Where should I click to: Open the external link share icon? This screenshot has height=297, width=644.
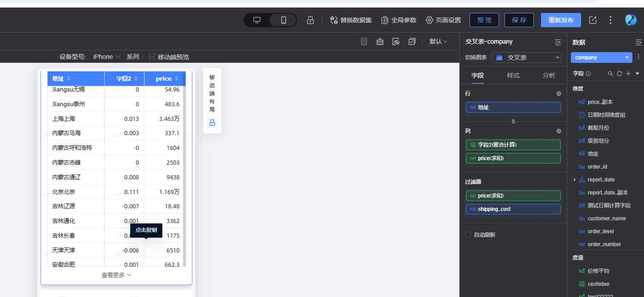(593, 20)
